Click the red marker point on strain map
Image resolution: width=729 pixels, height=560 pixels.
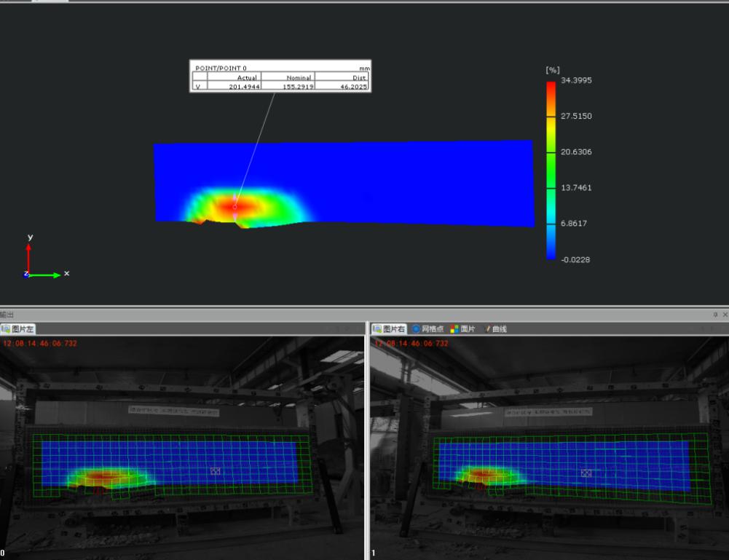click(235, 207)
